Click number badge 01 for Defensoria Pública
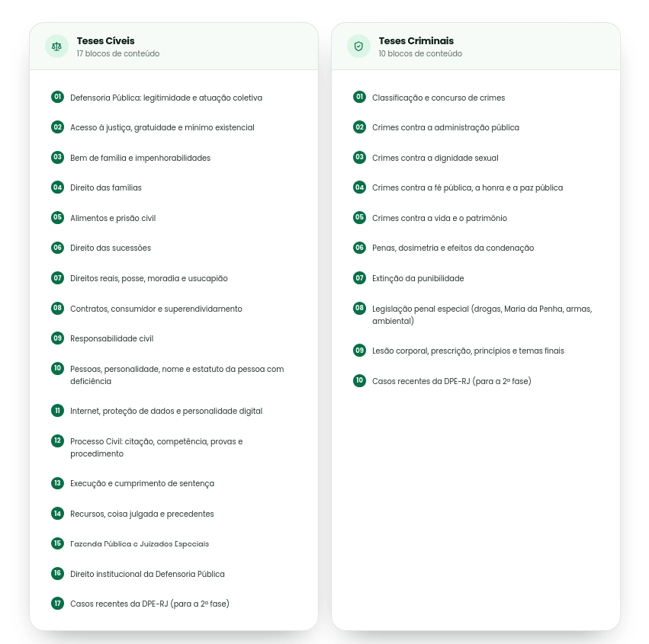 pyautogui.click(x=57, y=98)
